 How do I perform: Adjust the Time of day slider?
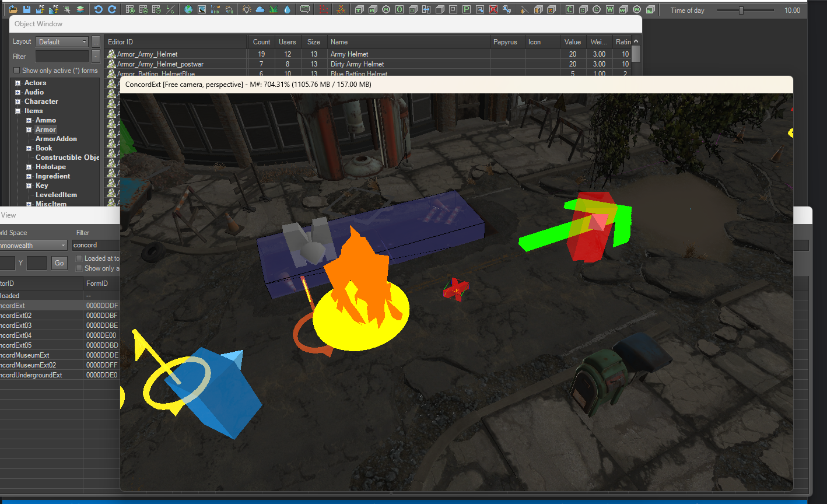click(741, 10)
